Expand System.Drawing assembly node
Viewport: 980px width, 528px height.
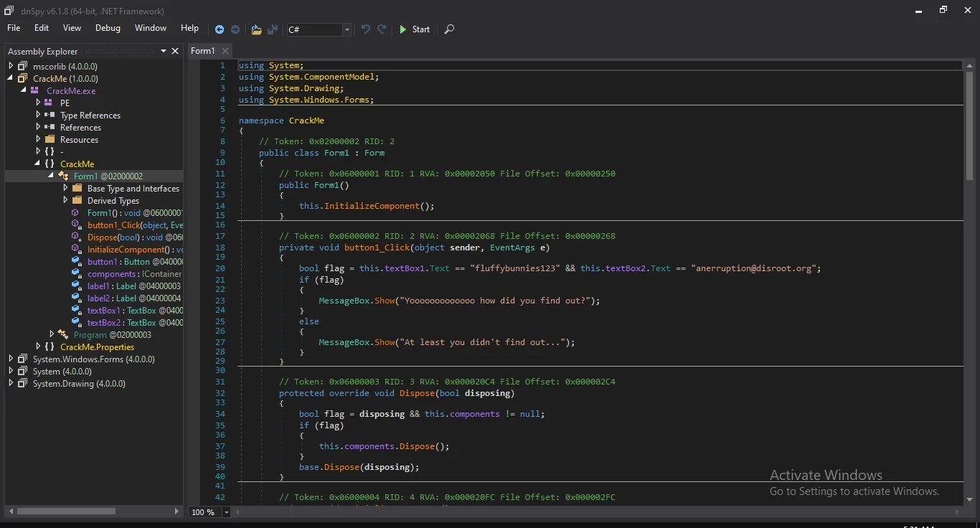[11, 383]
